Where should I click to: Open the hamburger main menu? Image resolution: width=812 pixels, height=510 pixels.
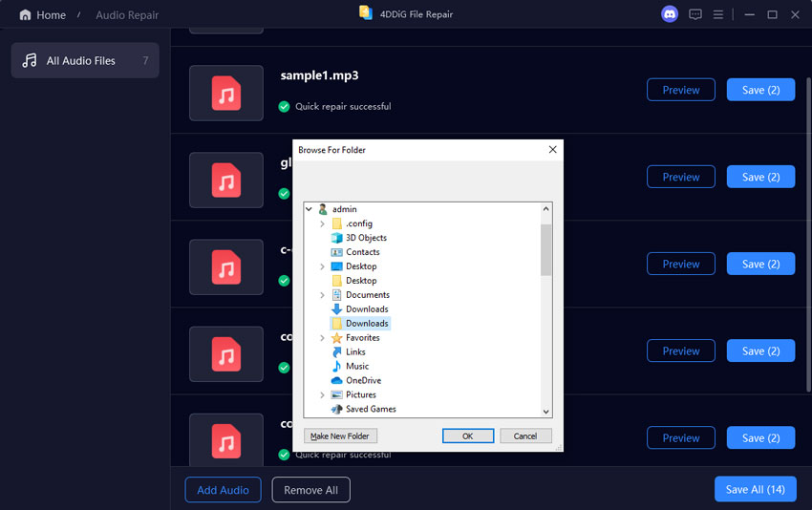click(718, 14)
